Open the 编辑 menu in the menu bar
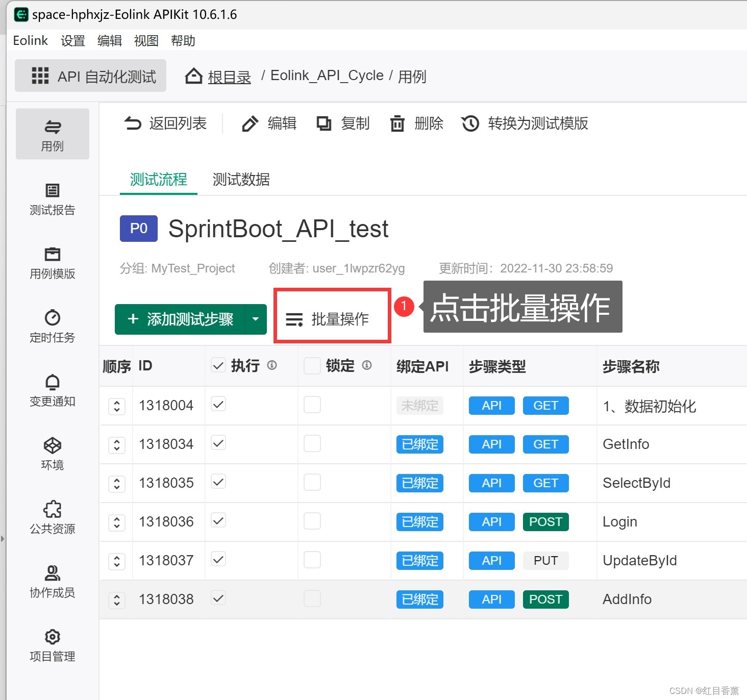Image resolution: width=747 pixels, height=700 pixels. pyautogui.click(x=110, y=40)
